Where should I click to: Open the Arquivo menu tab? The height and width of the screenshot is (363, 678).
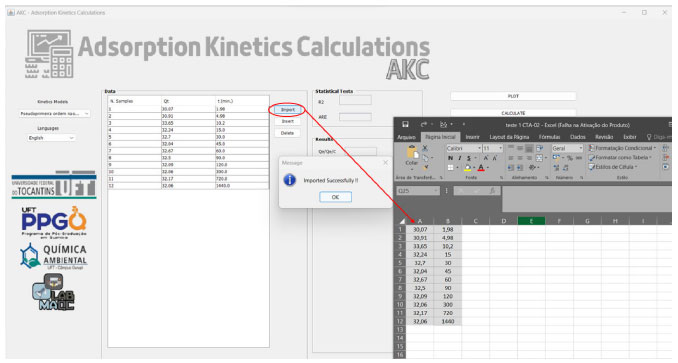[406, 137]
